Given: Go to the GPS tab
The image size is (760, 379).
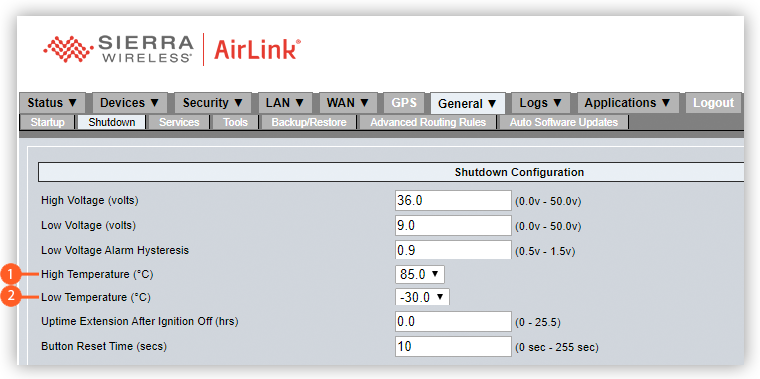Looking at the screenshot, I should tap(404, 103).
